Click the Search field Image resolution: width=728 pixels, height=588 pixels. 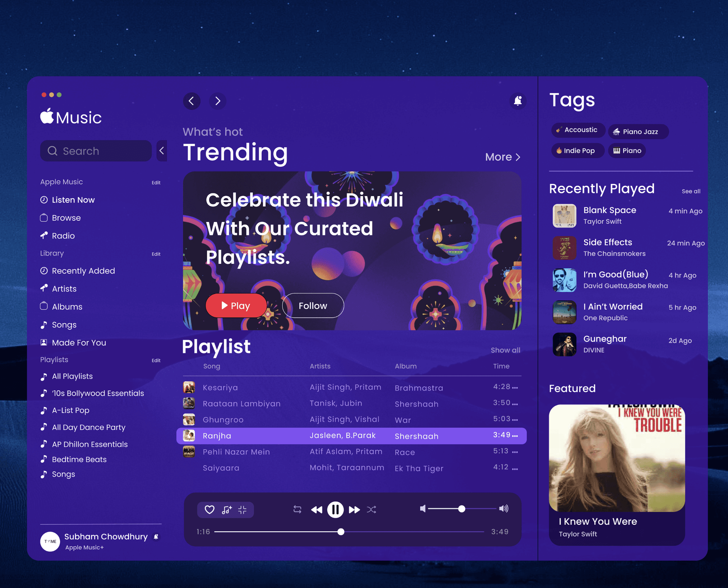(96, 151)
